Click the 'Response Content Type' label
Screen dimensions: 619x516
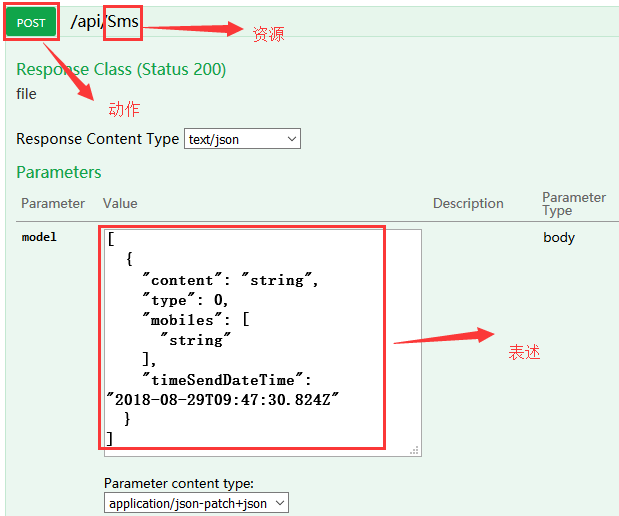pos(98,139)
